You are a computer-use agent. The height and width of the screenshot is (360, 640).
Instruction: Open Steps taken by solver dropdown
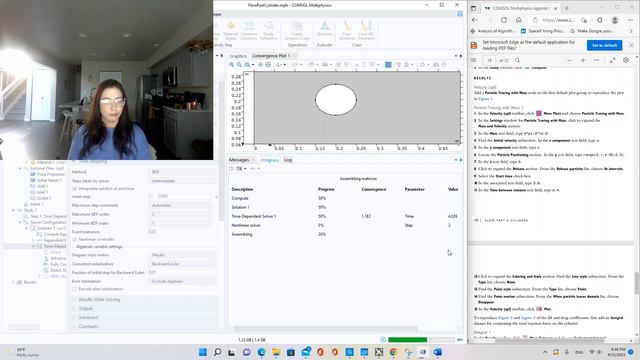(183, 181)
